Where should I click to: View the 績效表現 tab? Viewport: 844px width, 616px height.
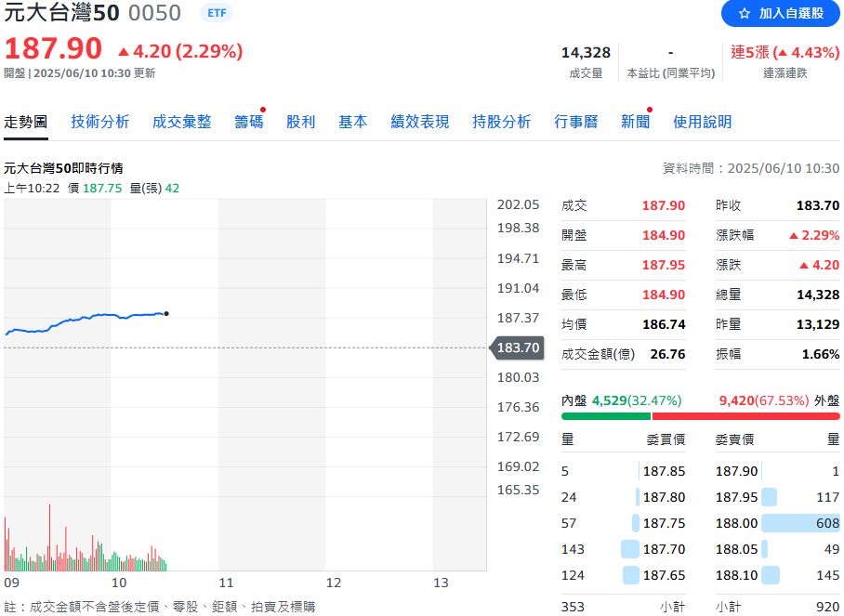[x=420, y=122]
